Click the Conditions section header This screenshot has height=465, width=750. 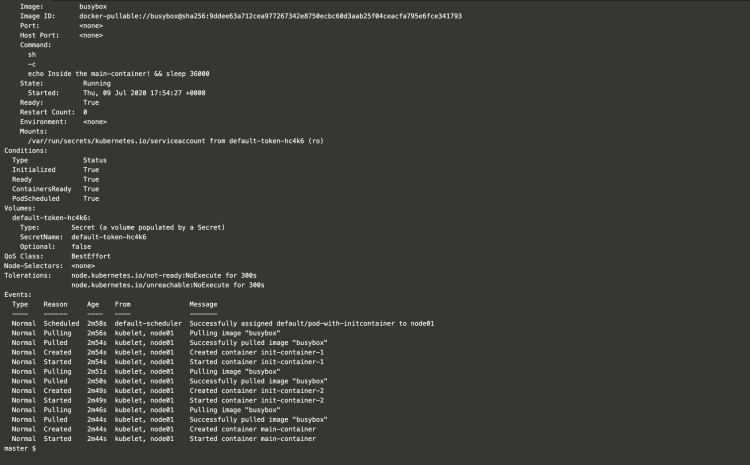[26, 150]
